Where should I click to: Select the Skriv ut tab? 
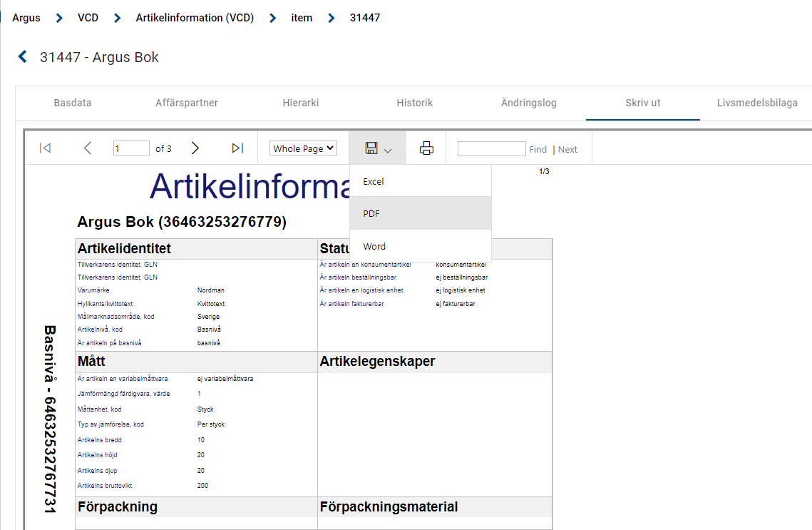click(642, 103)
